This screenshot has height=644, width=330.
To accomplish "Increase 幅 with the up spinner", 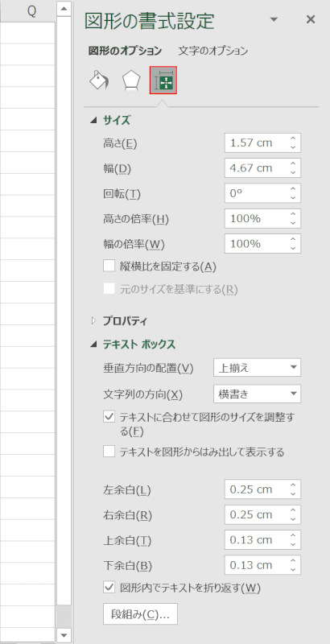I will pyautogui.click(x=293, y=164).
